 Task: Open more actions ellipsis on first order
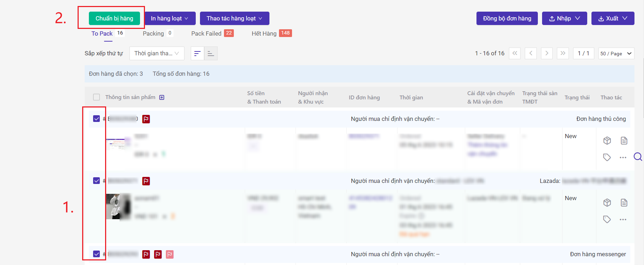[x=623, y=158]
